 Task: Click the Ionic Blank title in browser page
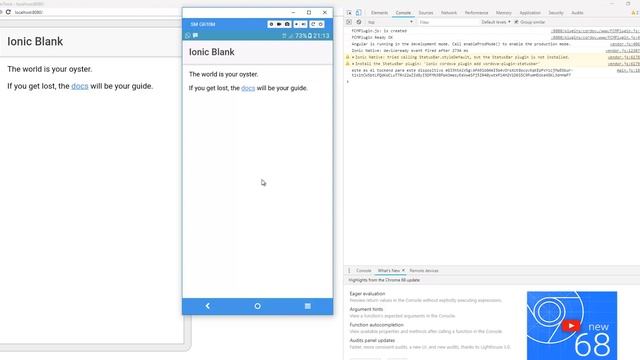pyautogui.click(x=35, y=42)
